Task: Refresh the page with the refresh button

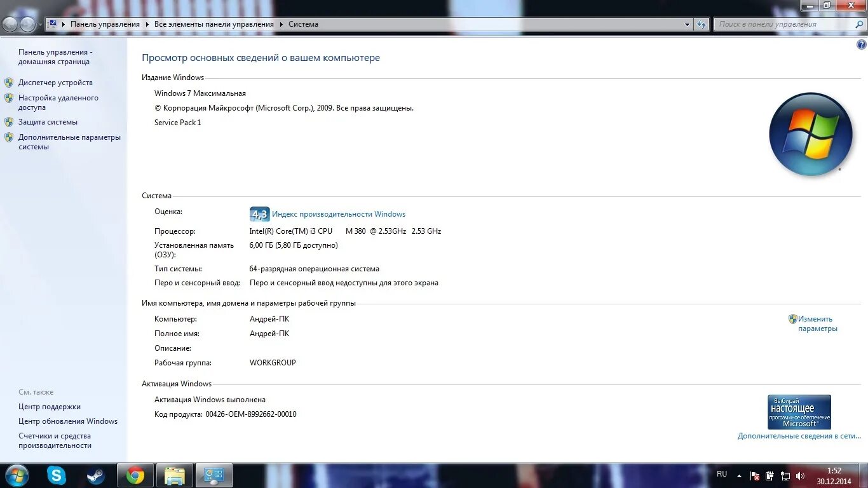Action: click(702, 24)
